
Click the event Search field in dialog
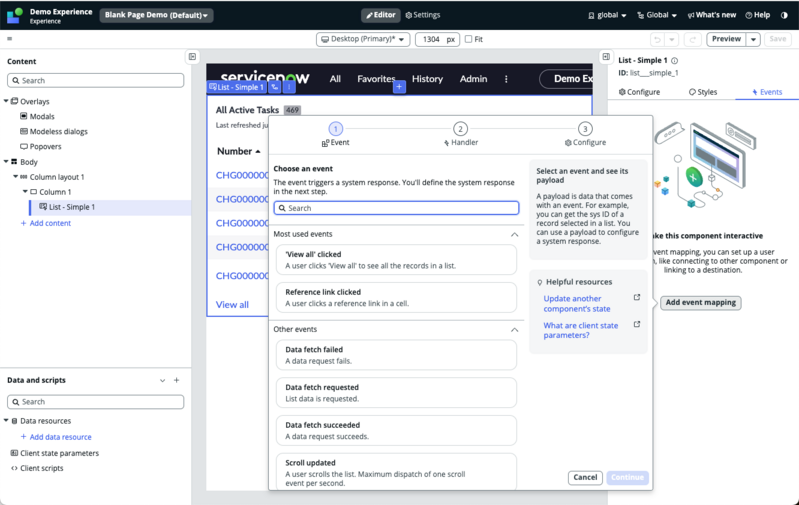pos(396,208)
